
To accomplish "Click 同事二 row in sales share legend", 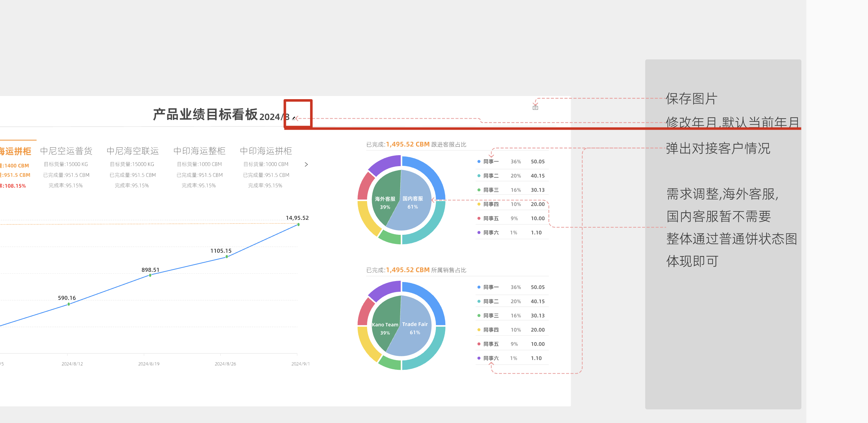I will tap(491, 301).
